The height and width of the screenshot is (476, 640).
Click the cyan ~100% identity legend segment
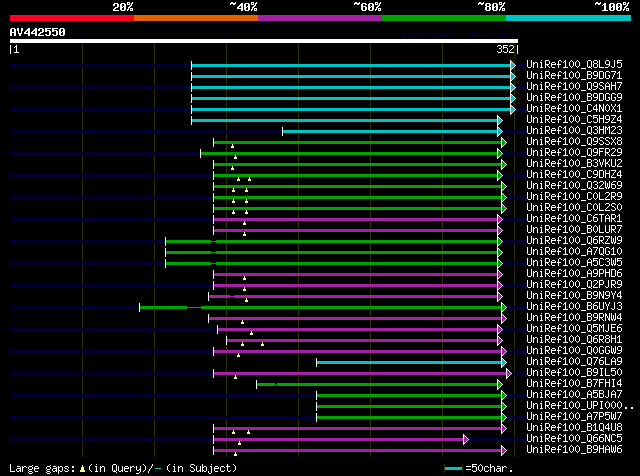568,18
